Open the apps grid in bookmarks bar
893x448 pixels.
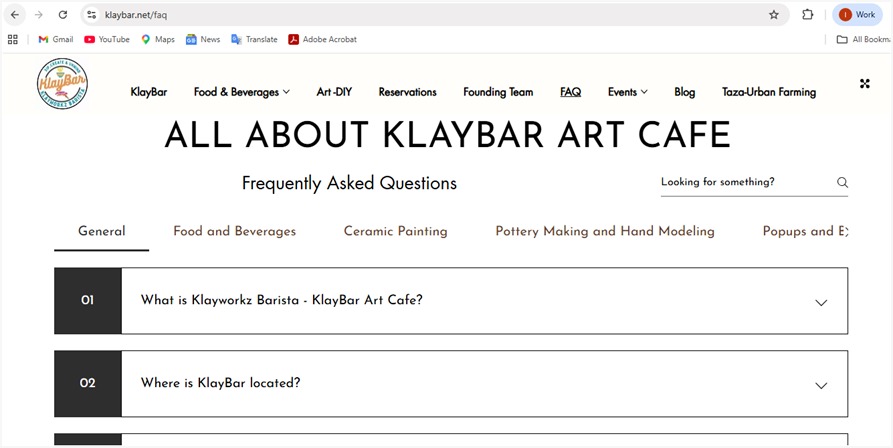[x=13, y=39]
